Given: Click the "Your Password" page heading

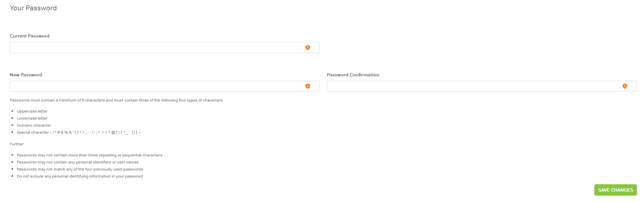Looking at the screenshot, I should click(x=33, y=8).
